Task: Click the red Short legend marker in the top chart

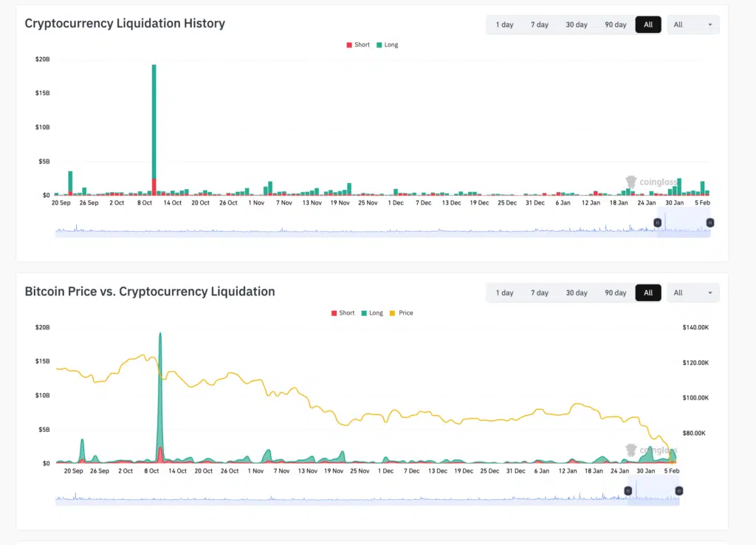Action: click(349, 45)
